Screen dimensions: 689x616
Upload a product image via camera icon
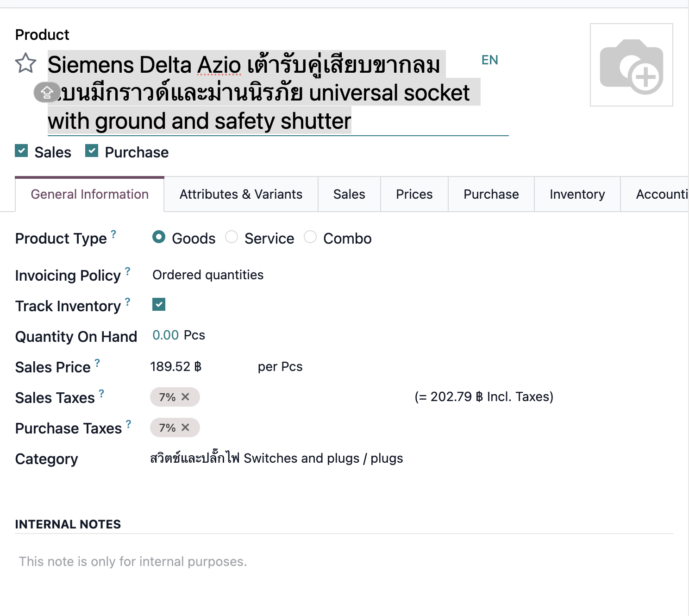click(631, 65)
